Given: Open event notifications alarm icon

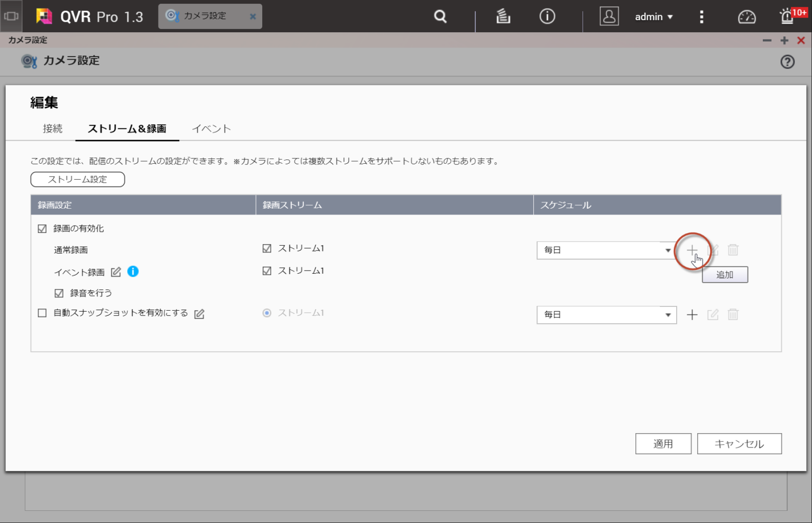Looking at the screenshot, I should 788,16.
